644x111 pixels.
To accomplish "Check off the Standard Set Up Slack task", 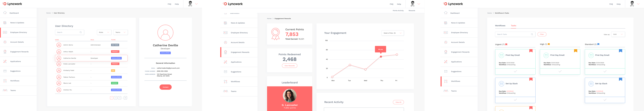I will [x=605, y=100].
